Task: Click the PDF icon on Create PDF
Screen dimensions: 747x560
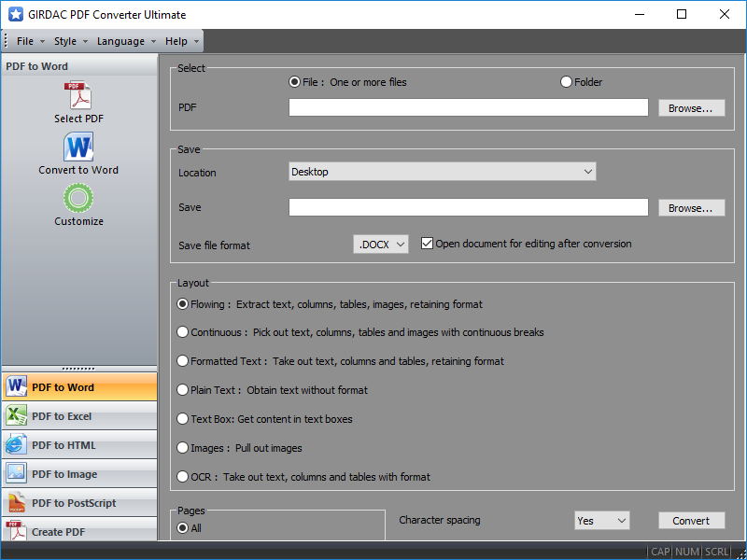Action: tap(16, 530)
